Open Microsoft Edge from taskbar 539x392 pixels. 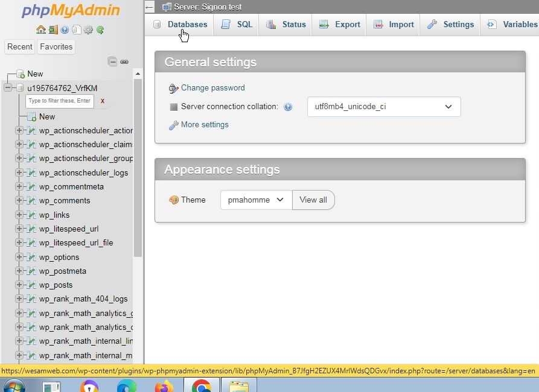127,385
